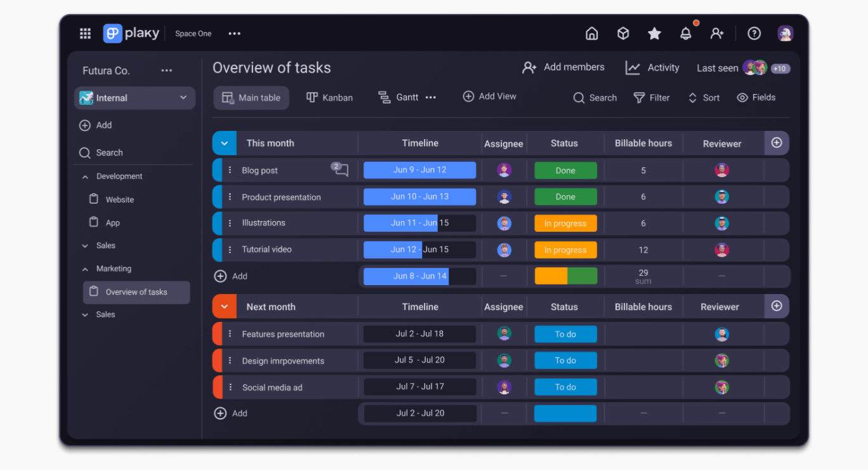Click the Add row button under Next month
The image size is (868, 470).
click(231, 413)
